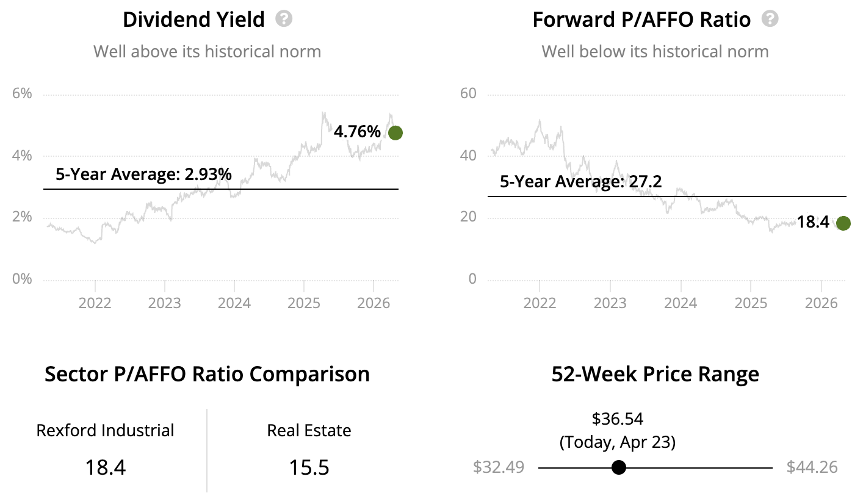Viewport: 863px width, 504px height.
Task: Click the 2024 label on P/AFFO chart
Action: (x=680, y=303)
